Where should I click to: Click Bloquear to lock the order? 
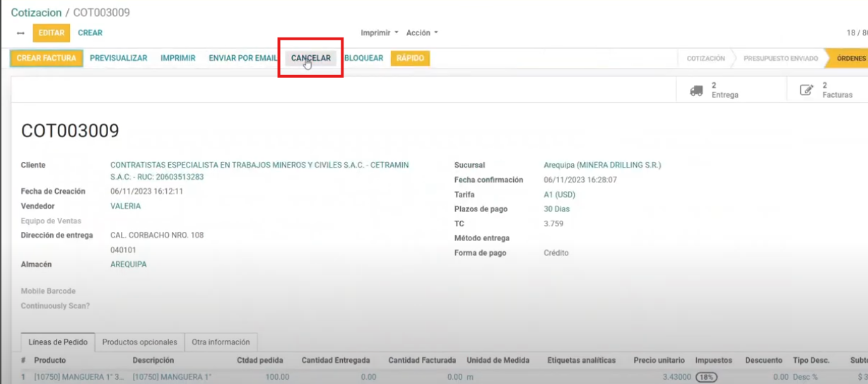coord(363,58)
